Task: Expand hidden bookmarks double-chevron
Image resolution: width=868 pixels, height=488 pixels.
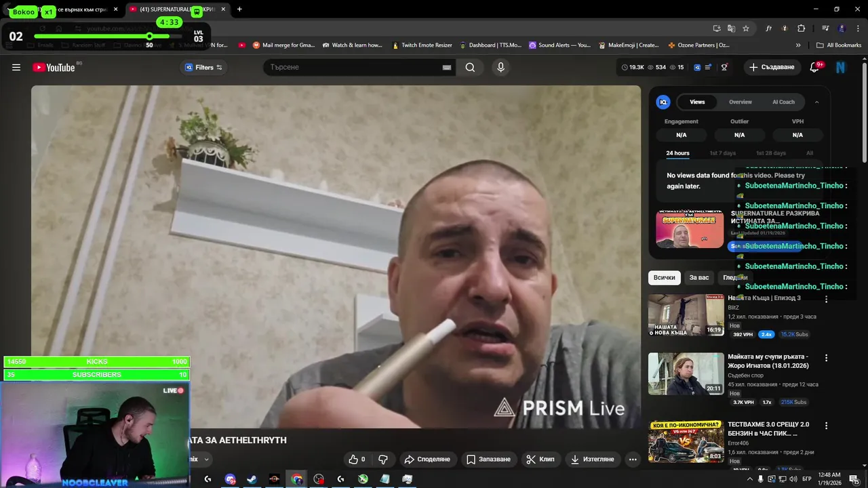Action: click(798, 45)
